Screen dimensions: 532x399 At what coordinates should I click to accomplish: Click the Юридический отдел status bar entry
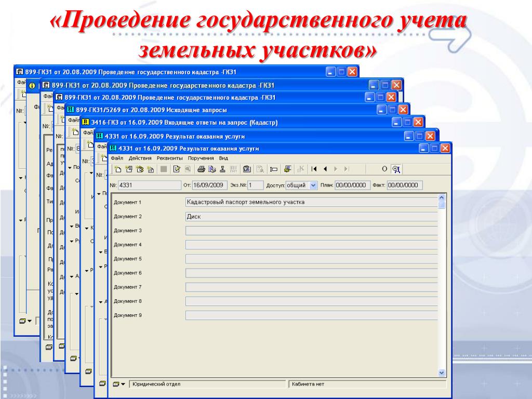click(x=208, y=384)
